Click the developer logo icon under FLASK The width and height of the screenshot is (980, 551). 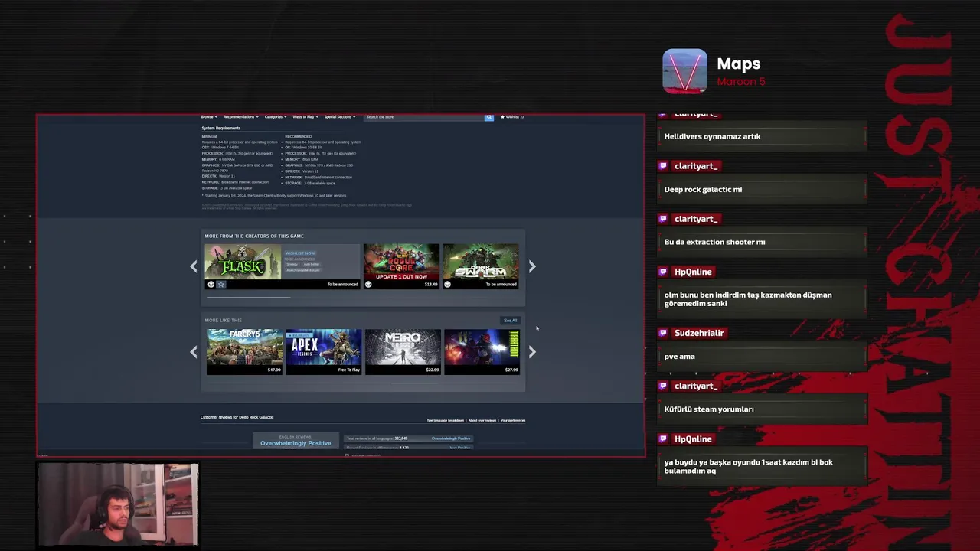pyautogui.click(x=211, y=285)
